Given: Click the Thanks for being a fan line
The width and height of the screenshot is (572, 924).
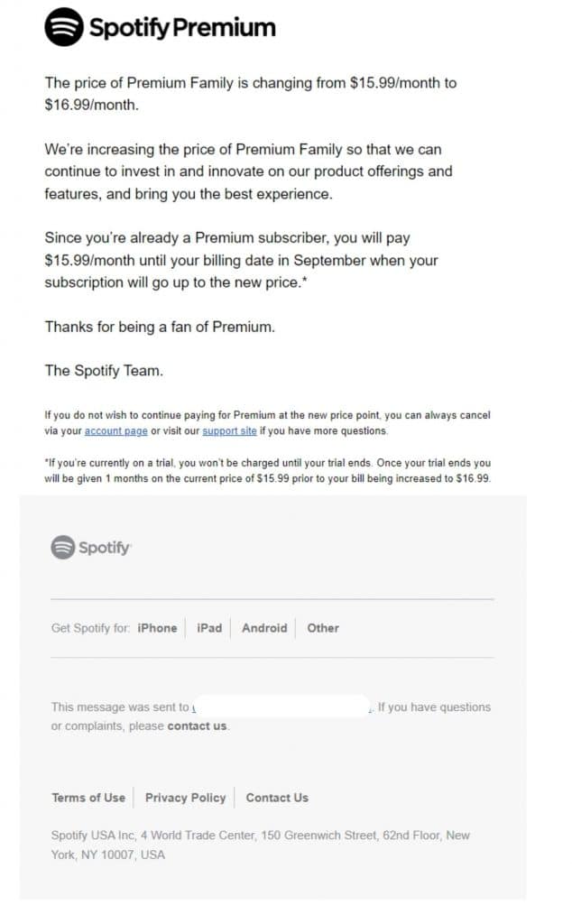Looking at the screenshot, I should [160, 327].
